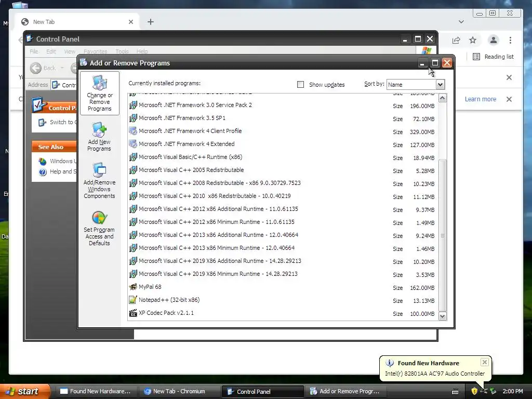Click the on-screen keyboard tray icon
The height and width of the screenshot is (399, 532).
click(x=455, y=392)
